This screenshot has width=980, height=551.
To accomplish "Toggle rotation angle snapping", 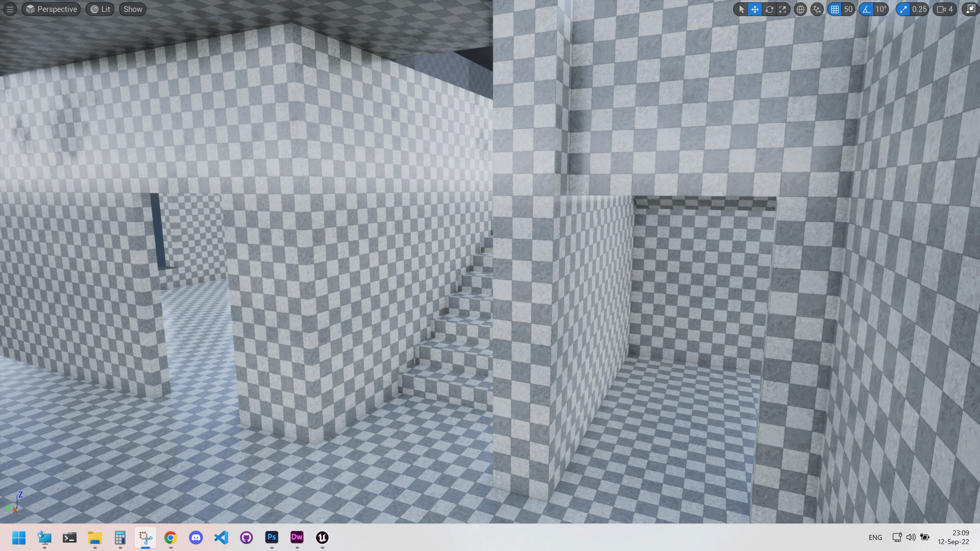I will (x=867, y=9).
